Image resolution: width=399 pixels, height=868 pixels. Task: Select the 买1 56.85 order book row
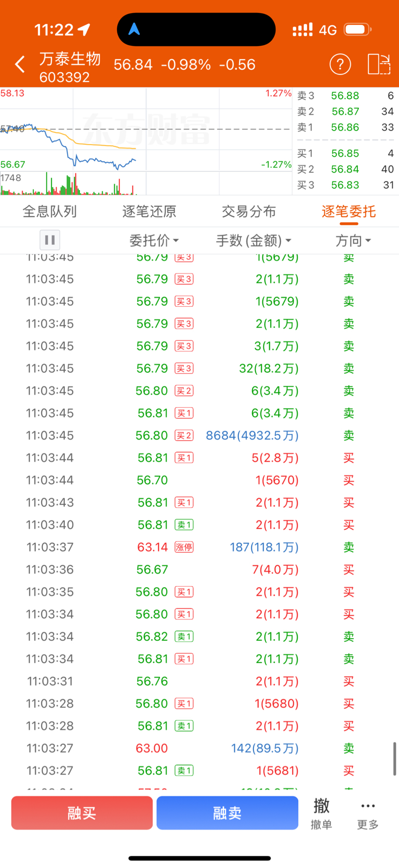[x=345, y=153]
